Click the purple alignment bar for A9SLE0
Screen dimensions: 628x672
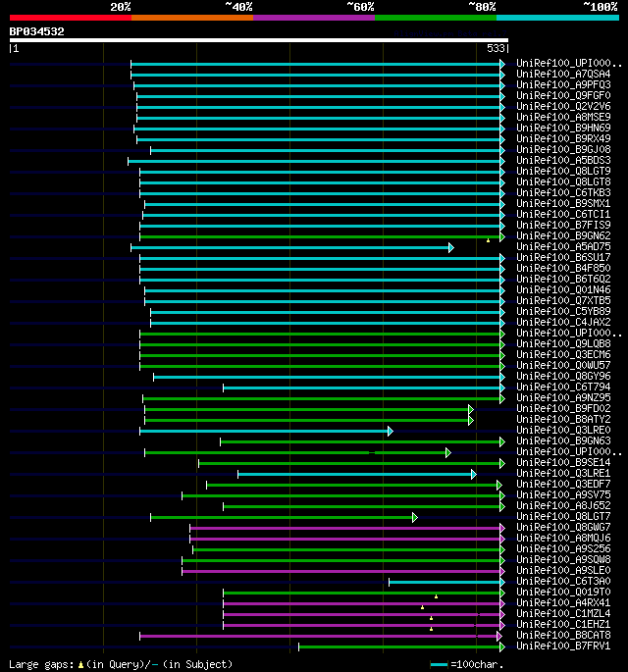pyautogui.click(x=343, y=571)
